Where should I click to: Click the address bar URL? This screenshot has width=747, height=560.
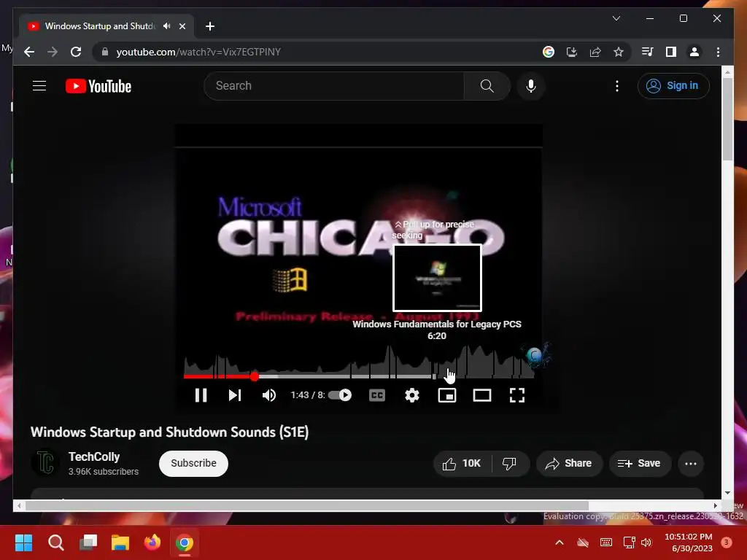point(198,52)
